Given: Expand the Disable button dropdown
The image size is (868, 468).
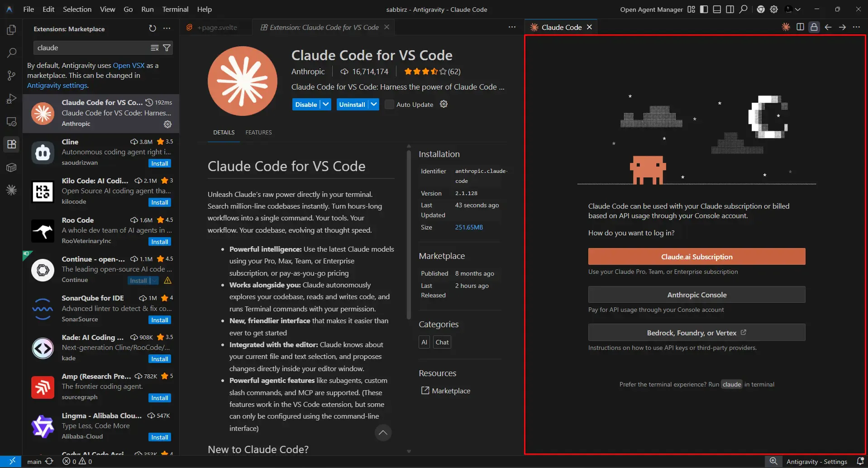Looking at the screenshot, I should click(326, 104).
